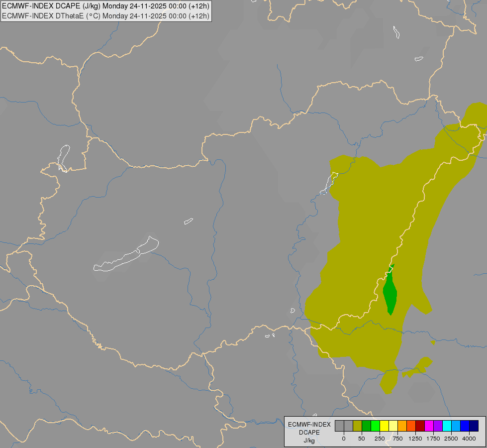
Task: Click the pale yellow legend swatch
Action: click(393, 426)
